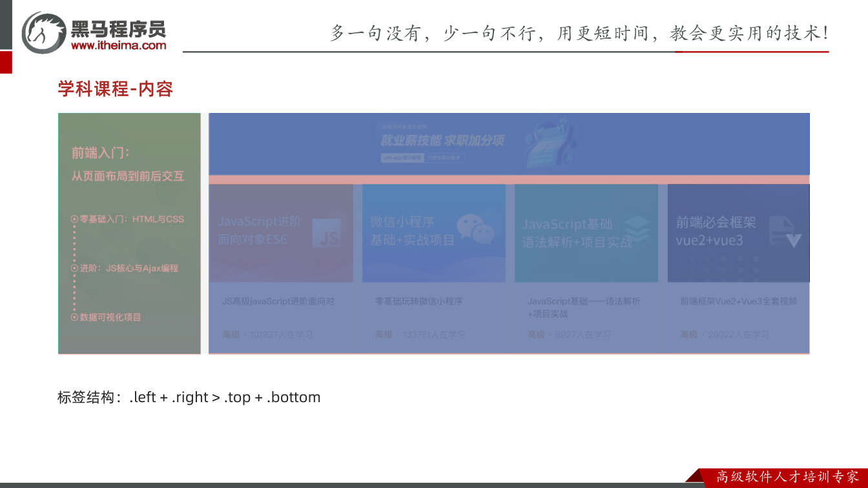Open the 进阶：JS核心与Ajax编程 step
Screen dimensions: 868x488
[x=129, y=269]
